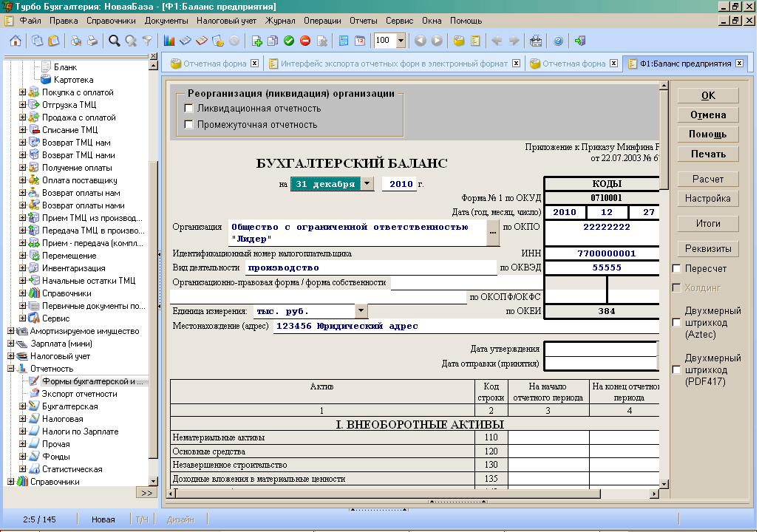759x532 pixels.
Task: Enable the Пересчет checkbox
Action: click(x=677, y=269)
